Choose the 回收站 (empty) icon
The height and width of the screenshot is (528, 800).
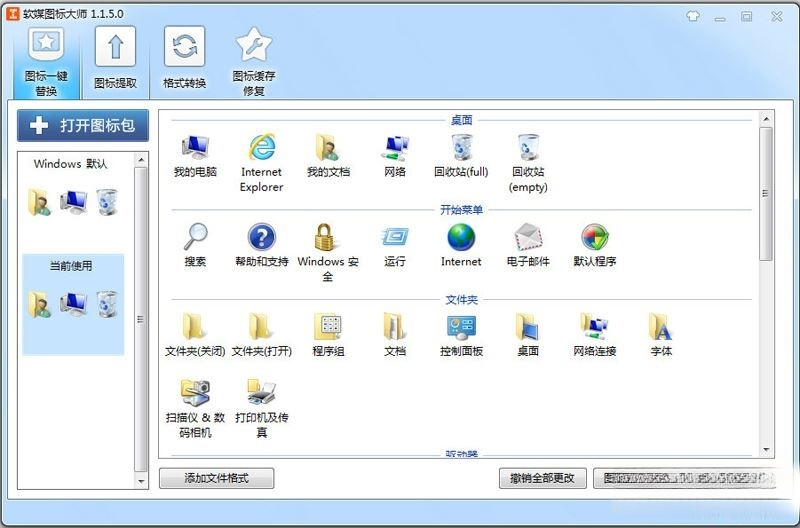pos(528,163)
